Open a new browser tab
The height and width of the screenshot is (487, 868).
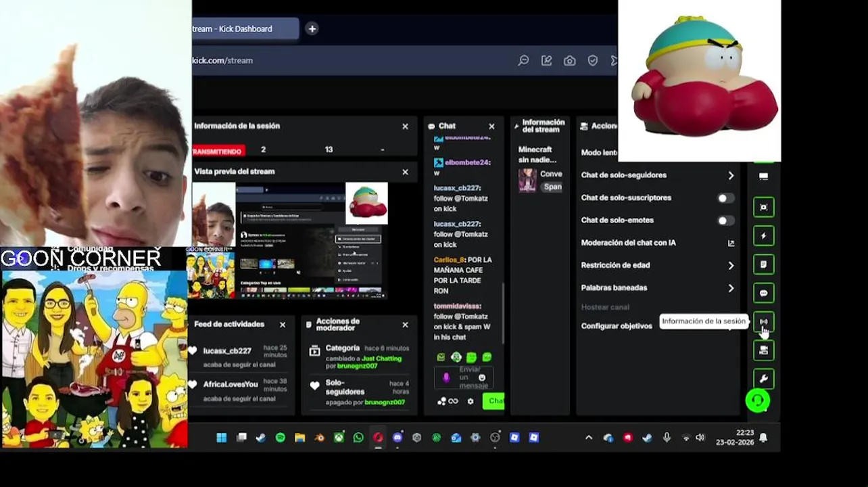point(312,28)
